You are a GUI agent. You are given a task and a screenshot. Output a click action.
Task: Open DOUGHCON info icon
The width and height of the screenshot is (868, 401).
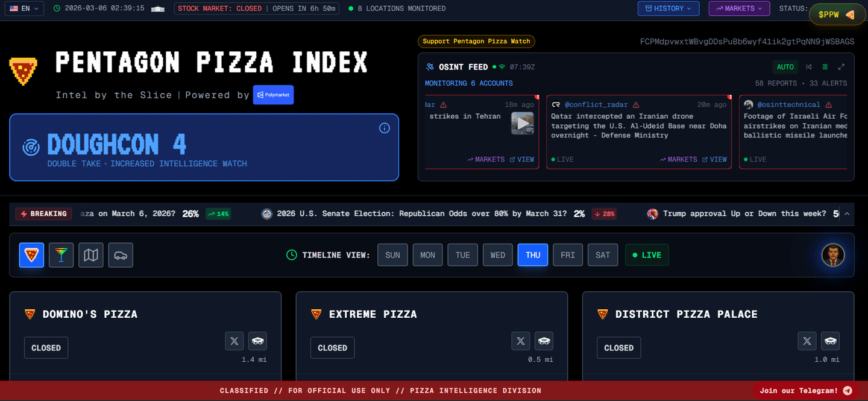385,128
